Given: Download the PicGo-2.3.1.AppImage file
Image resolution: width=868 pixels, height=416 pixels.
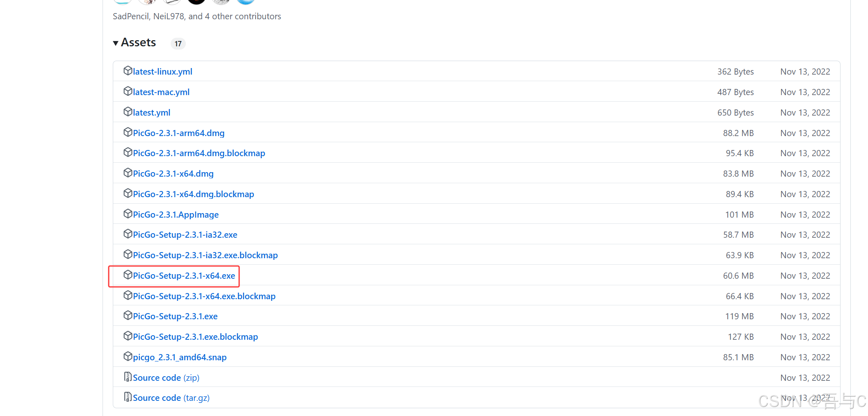Looking at the screenshot, I should [176, 215].
